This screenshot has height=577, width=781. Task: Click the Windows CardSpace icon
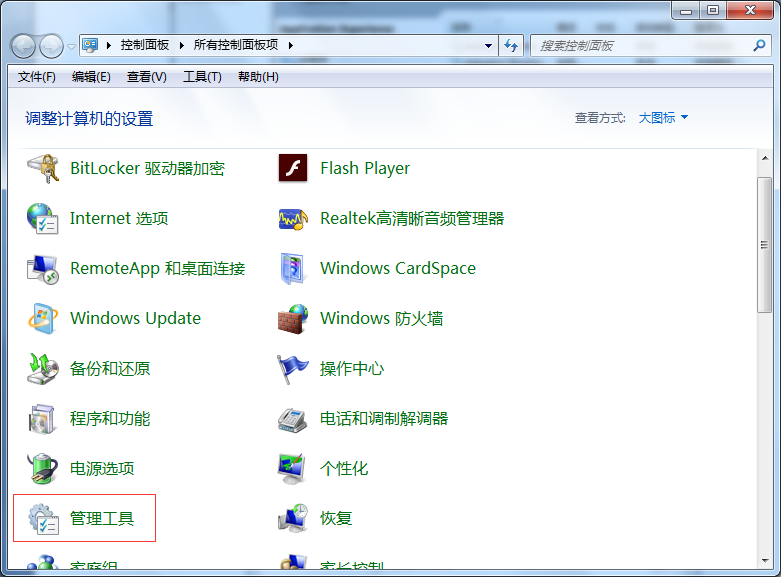pos(292,269)
